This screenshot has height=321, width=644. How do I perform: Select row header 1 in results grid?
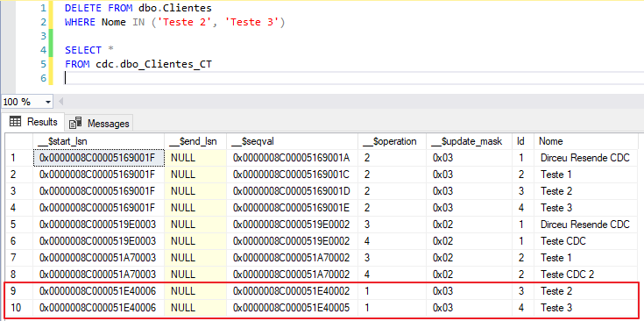tap(19, 158)
